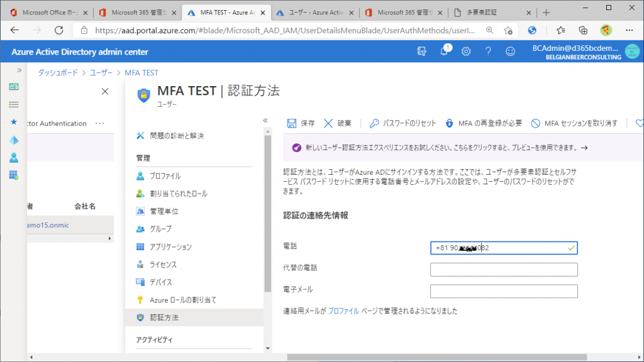Expand the left navigation chevrons
Viewport: 644px width, 362px height.
pos(19,70)
